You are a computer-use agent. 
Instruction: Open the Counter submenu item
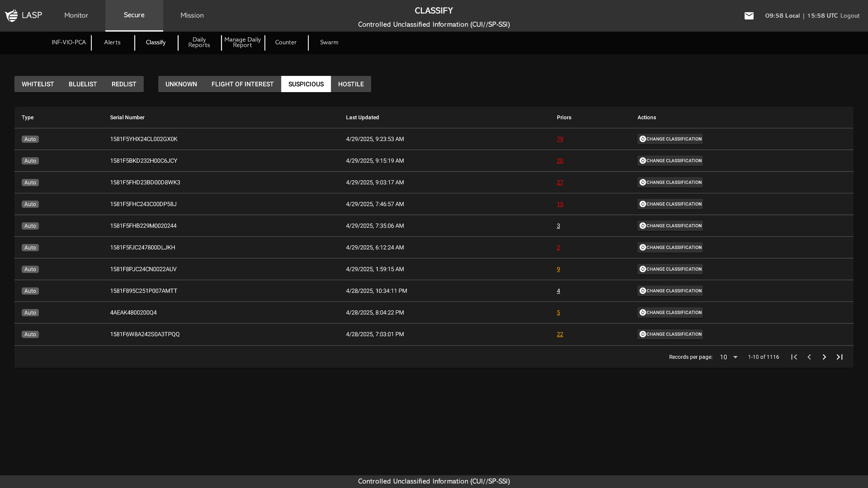(286, 42)
